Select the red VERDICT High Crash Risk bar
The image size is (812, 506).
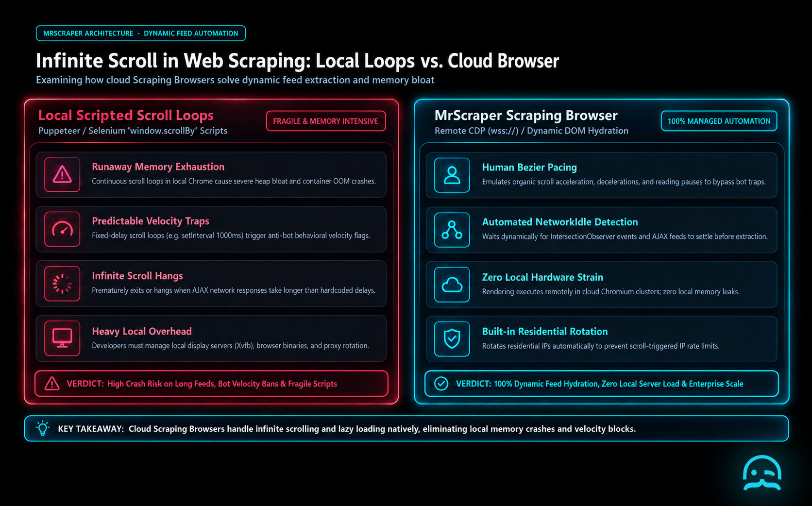pyautogui.click(x=211, y=384)
